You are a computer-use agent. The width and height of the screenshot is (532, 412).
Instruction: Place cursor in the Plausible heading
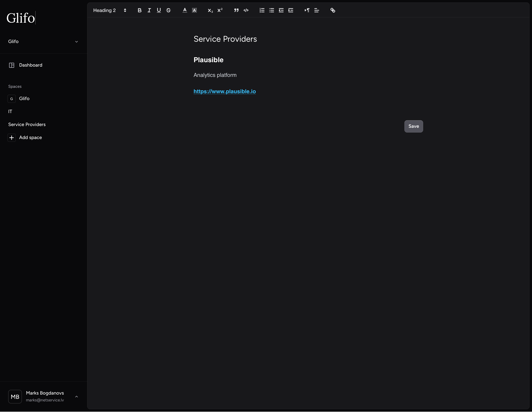(x=208, y=60)
